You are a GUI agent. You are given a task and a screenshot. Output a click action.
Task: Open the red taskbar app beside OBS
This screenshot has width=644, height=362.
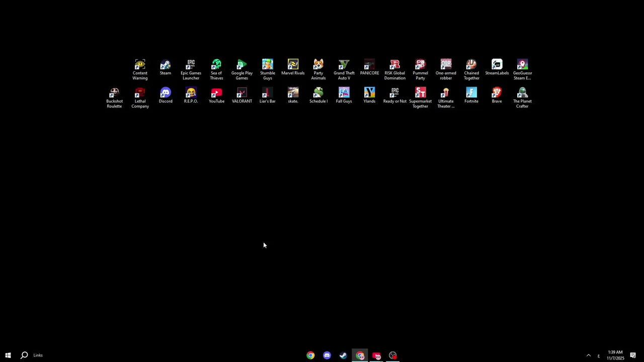376,355
